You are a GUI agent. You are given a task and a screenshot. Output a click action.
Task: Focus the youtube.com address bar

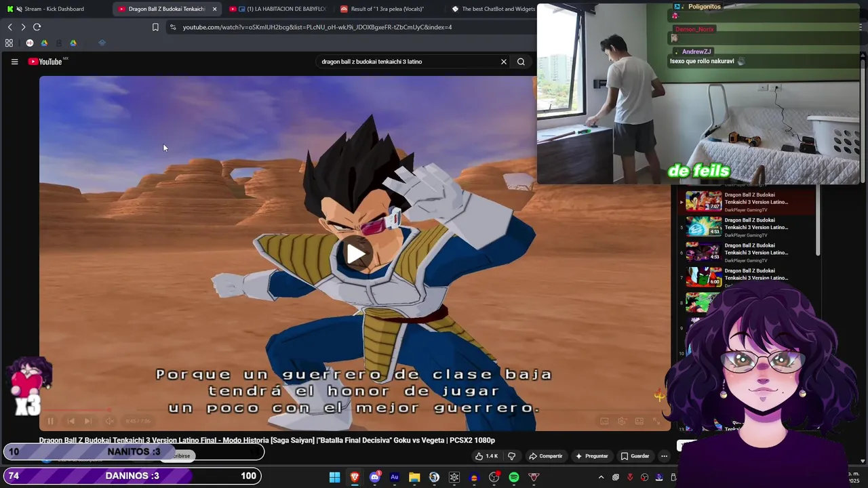click(x=317, y=27)
